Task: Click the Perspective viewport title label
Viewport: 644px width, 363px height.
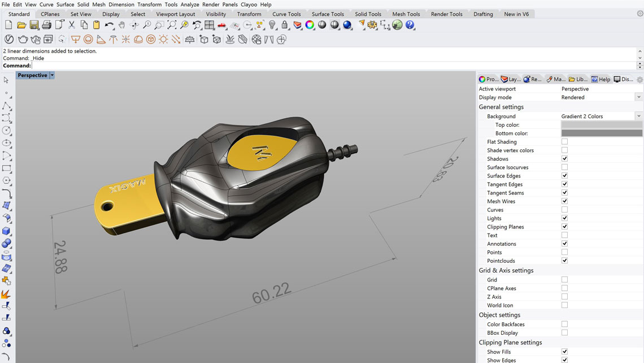Action: tap(32, 75)
